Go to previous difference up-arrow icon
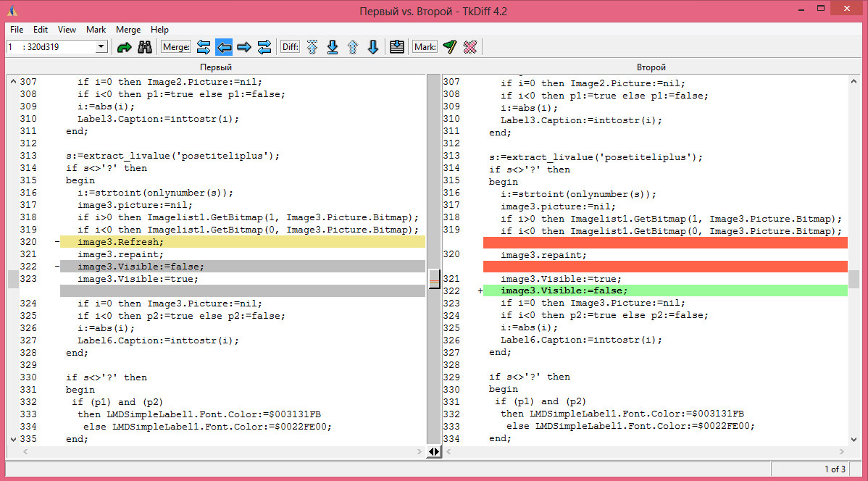868x481 pixels. click(354, 46)
